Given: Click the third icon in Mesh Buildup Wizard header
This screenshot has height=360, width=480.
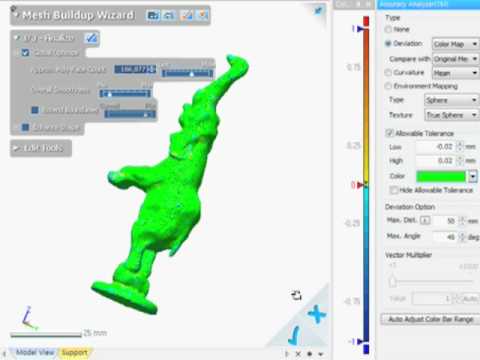Looking at the screenshot, I should pyautogui.click(x=186, y=15).
